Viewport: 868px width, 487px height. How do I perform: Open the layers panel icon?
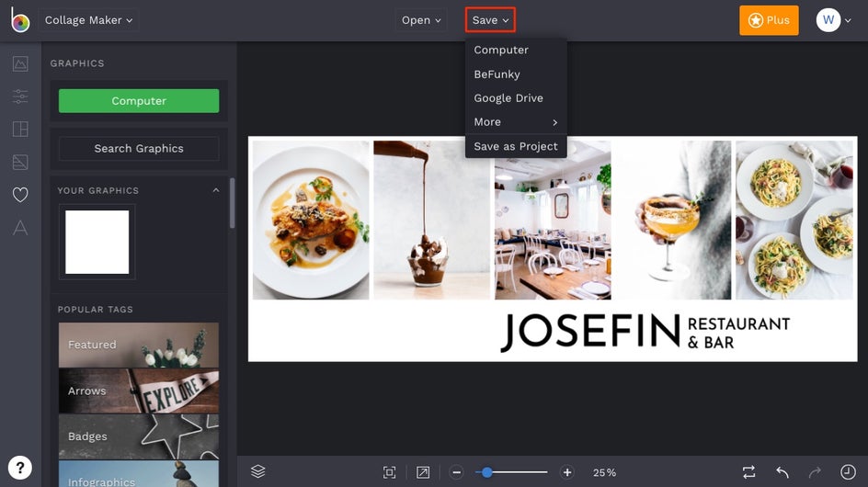click(x=258, y=471)
